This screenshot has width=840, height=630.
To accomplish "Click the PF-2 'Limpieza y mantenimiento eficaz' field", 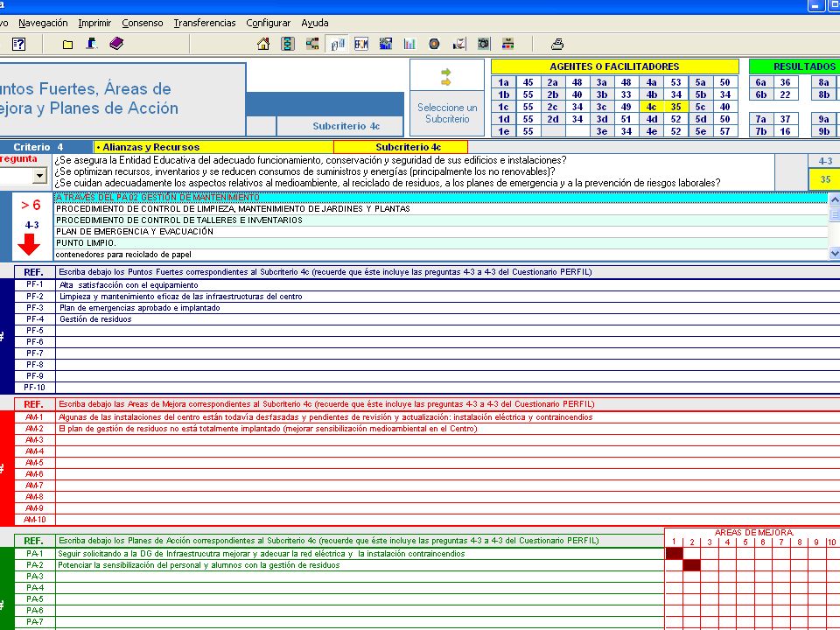I will pos(447,297).
